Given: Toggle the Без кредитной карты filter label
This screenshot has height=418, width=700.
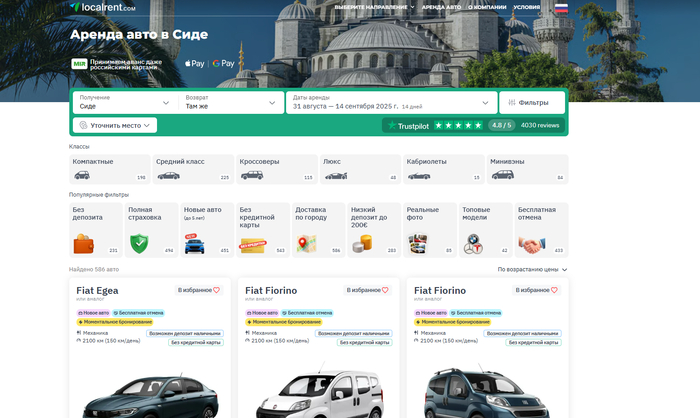Looking at the screenshot, I should point(257,217).
